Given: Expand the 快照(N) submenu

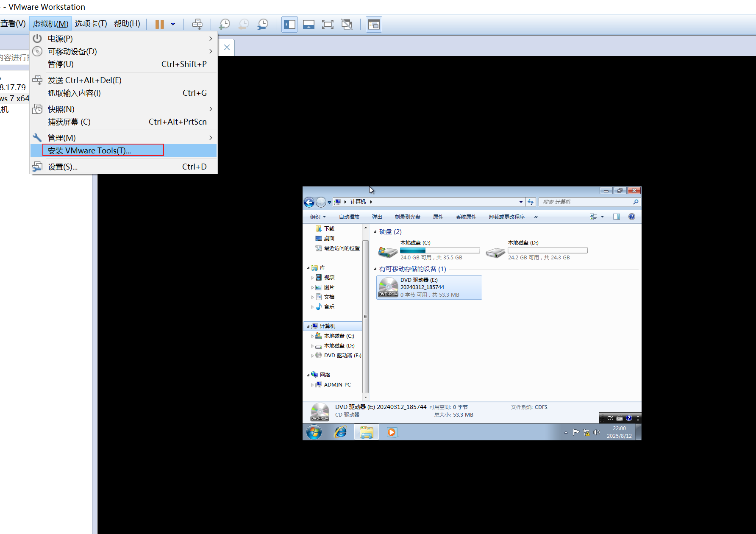Looking at the screenshot, I should (x=123, y=109).
